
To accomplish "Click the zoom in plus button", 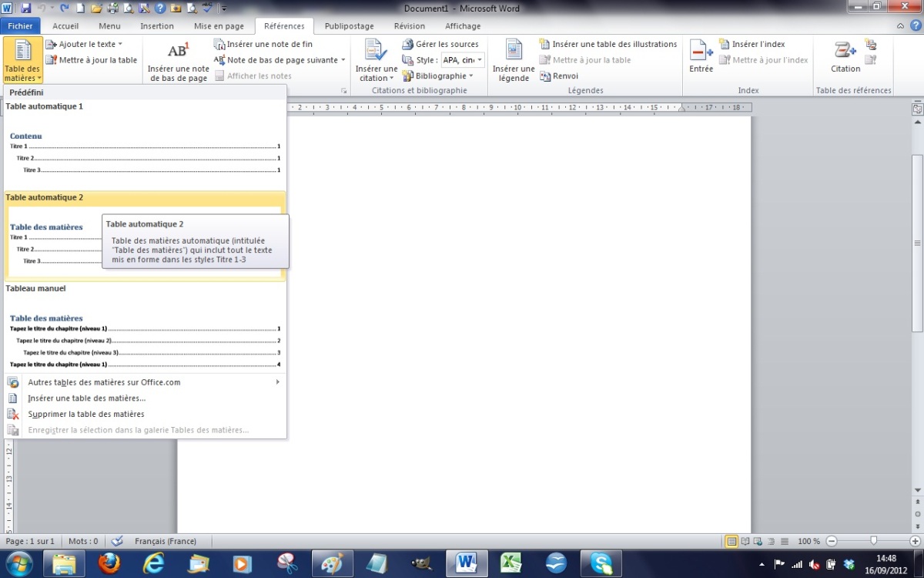I will (915, 541).
